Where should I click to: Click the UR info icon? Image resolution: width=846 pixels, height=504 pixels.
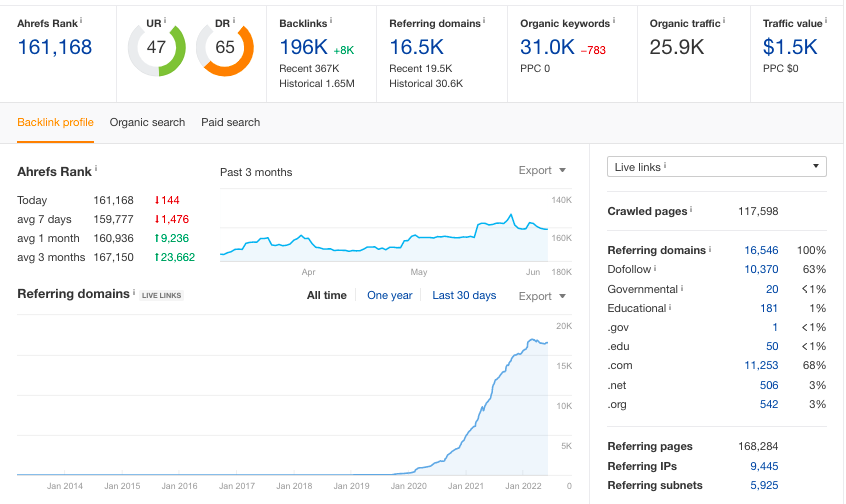tap(165, 21)
